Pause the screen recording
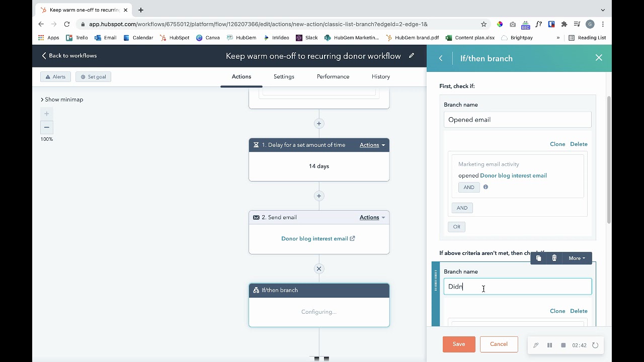The width and height of the screenshot is (644, 362). click(x=549, y=345)
